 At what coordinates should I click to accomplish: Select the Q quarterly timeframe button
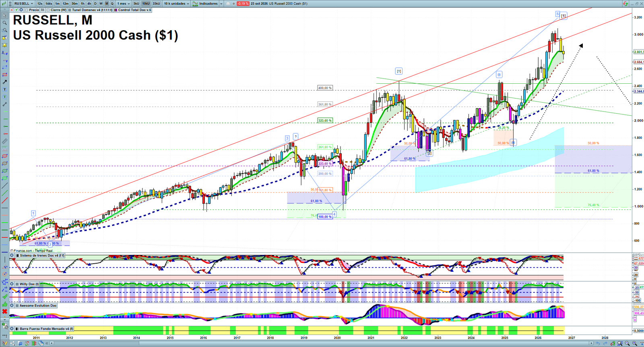[112, 4]
